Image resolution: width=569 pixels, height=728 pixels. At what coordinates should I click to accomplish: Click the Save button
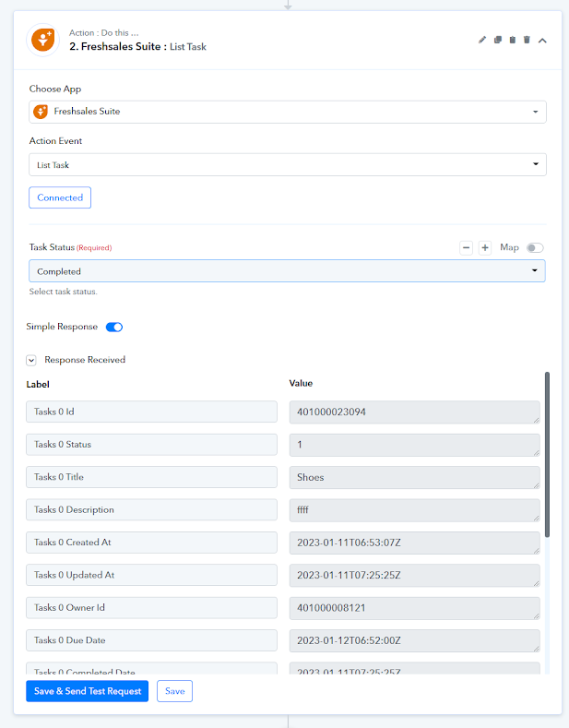pos(174,691)
